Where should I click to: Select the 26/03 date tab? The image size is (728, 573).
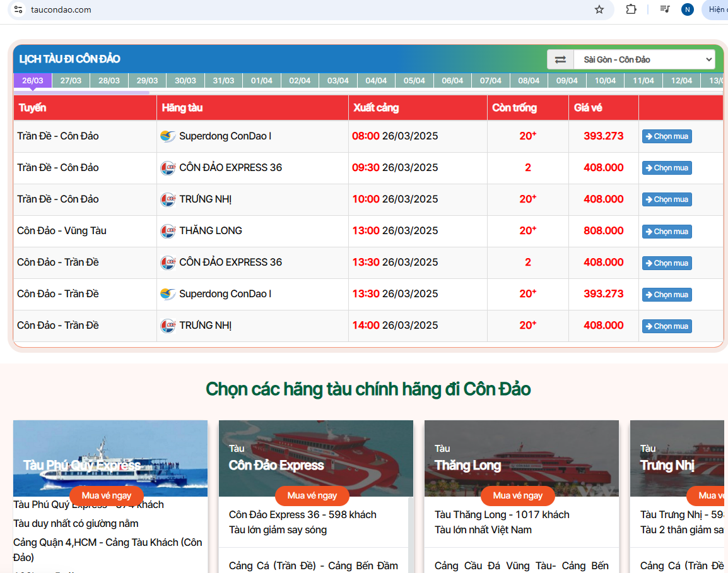pyautogui.click(x=33, y=80)
